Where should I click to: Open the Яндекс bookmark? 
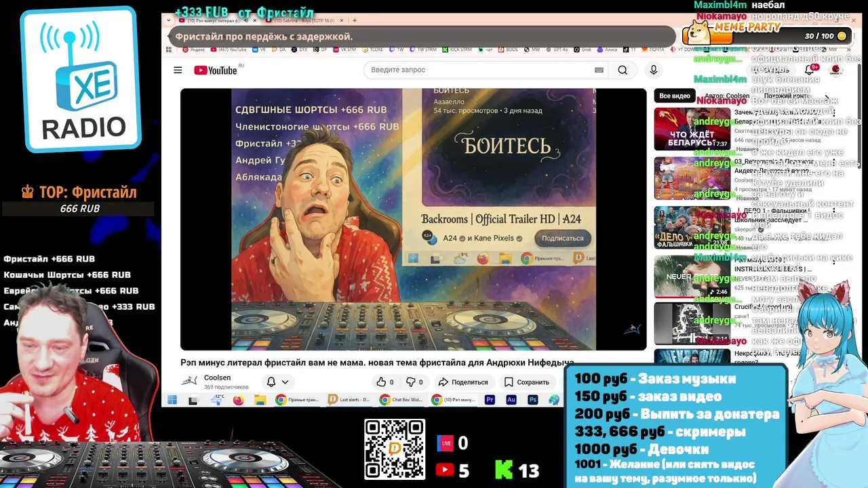[x=193, y=49]
